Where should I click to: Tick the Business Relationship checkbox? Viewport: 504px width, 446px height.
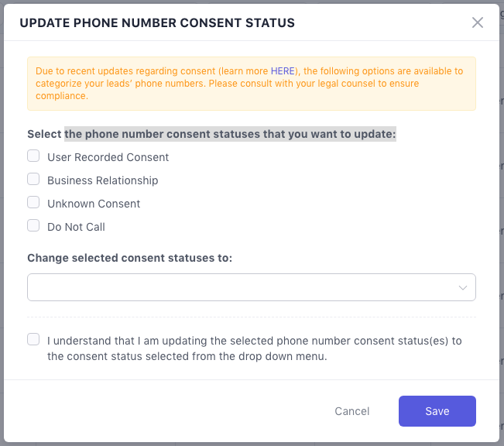[x=33, y=180]
